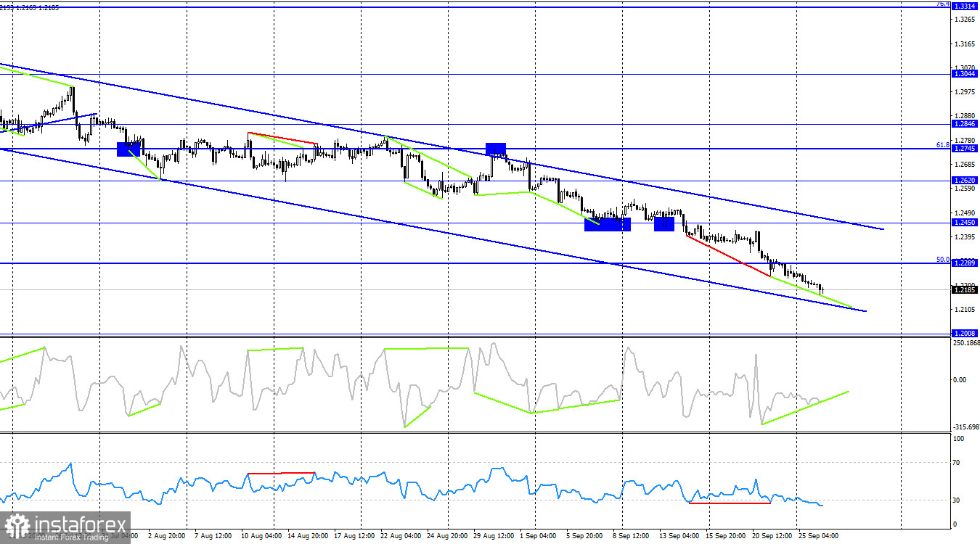Click the 61.8 Fibonacci level label

click(x=943, y=145)
